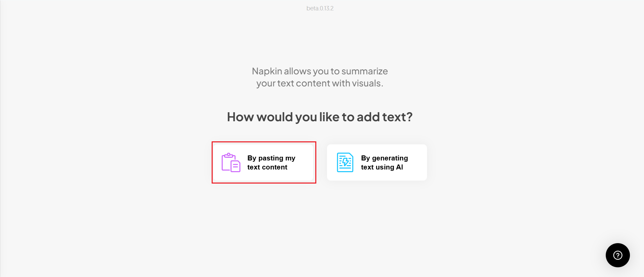Viewport: 644px width, 277px height.
Task: Choose the 'By generating text using AI' option
Action: 377,162
